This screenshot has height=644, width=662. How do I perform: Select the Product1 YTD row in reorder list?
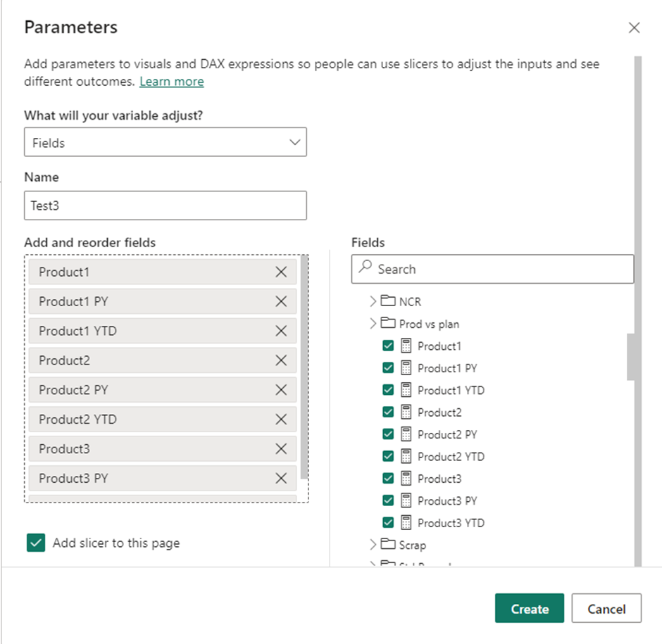click(163, 332)
